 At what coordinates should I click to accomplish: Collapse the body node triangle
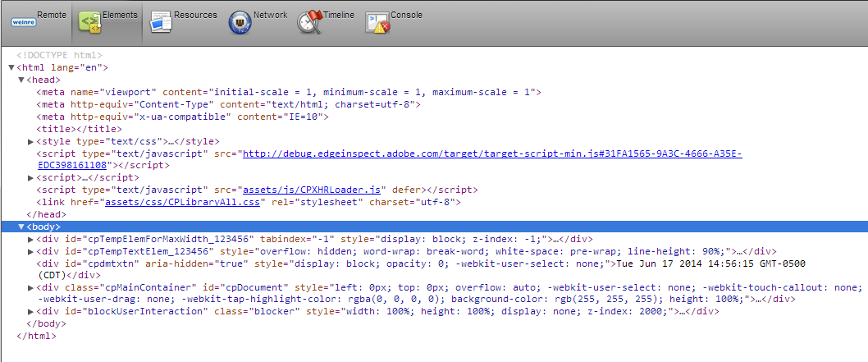[x=21, y=227]
